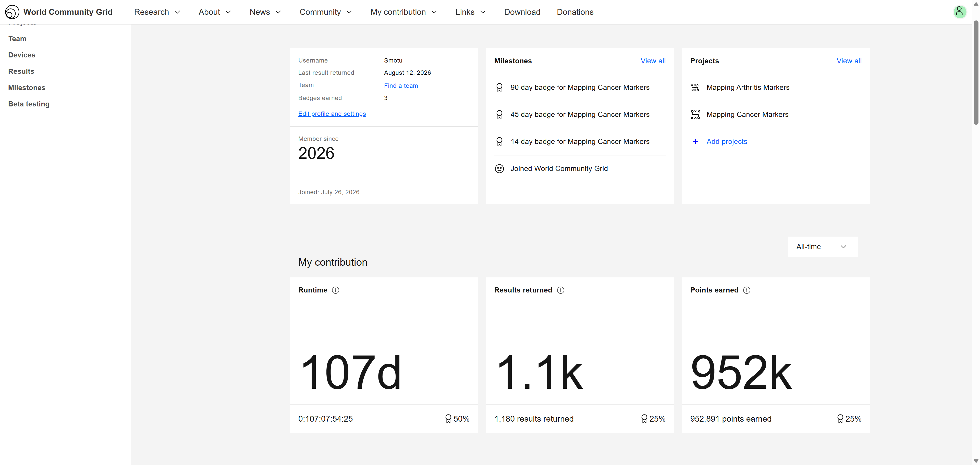
Task: Click the plus icon for Add projects
Action: point(695,142)
